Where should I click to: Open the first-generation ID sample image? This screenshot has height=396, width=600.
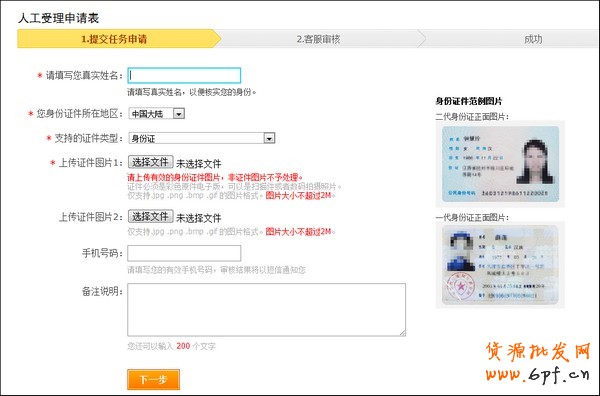tap(500, 265)
